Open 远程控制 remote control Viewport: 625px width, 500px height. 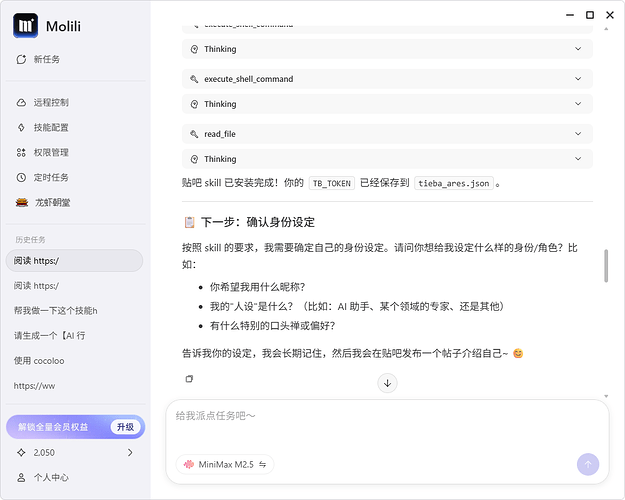pyautogui.click(x=43, y=102)
